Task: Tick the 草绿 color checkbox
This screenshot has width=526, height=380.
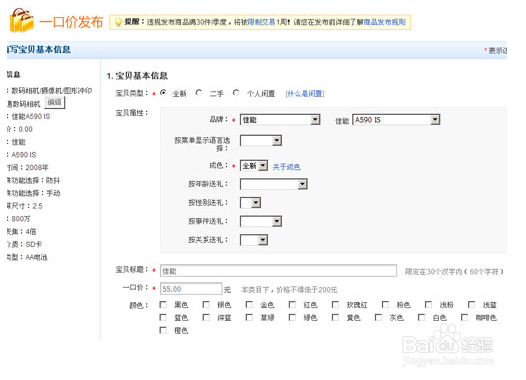Action: pyautogui.click(x=249, y=317)
